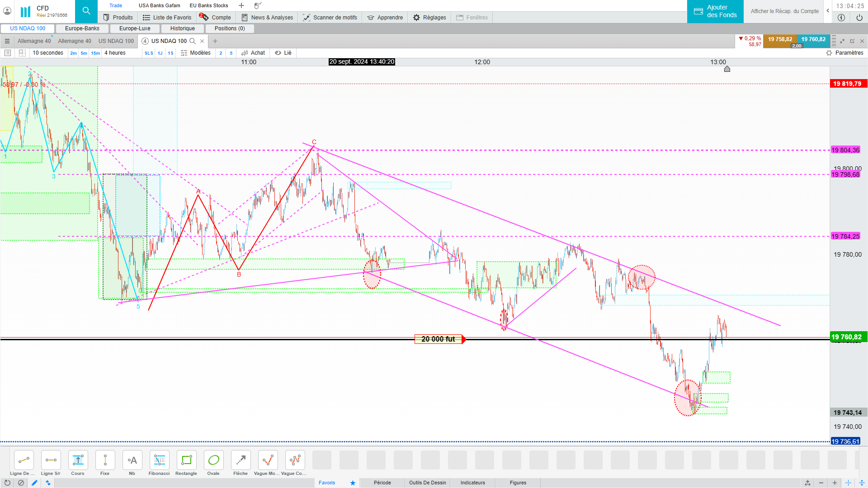Select the Rectangle drawing tool

point(186,461)
